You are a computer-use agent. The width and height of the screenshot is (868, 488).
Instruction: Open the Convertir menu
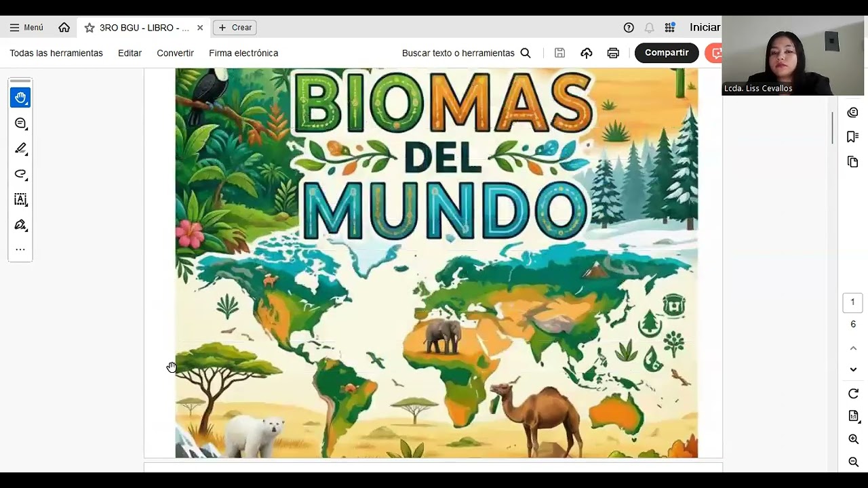tap(175, 53)
